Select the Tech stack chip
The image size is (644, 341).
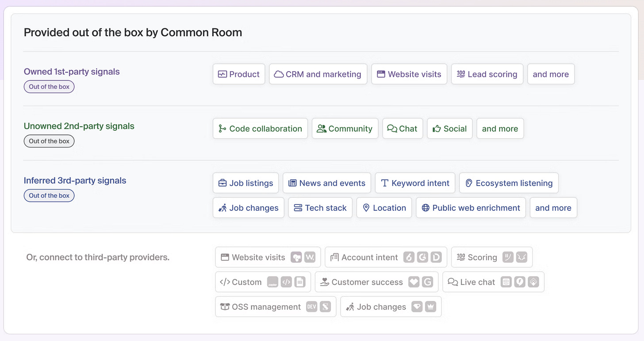(320, 208)
